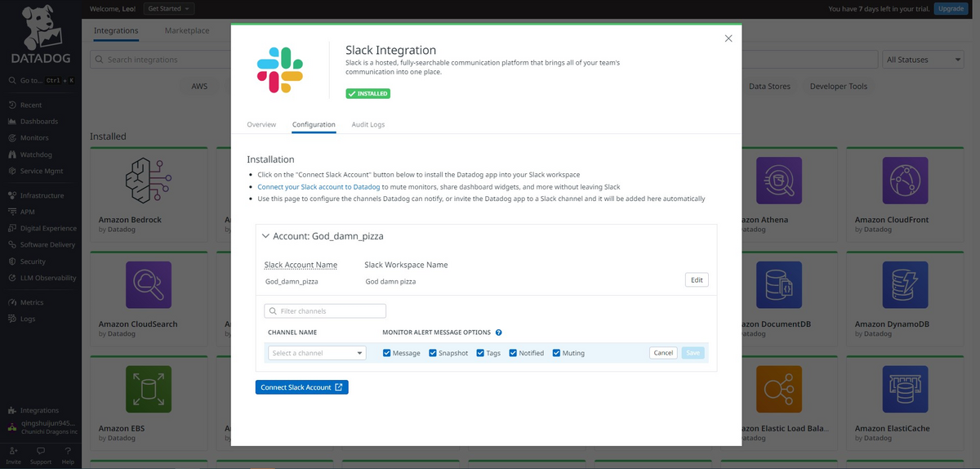The width and height of the screenshot is (980, 469).
Task: Click the Invite icon in sidebar footer
Action: click(x=13, y=455)
